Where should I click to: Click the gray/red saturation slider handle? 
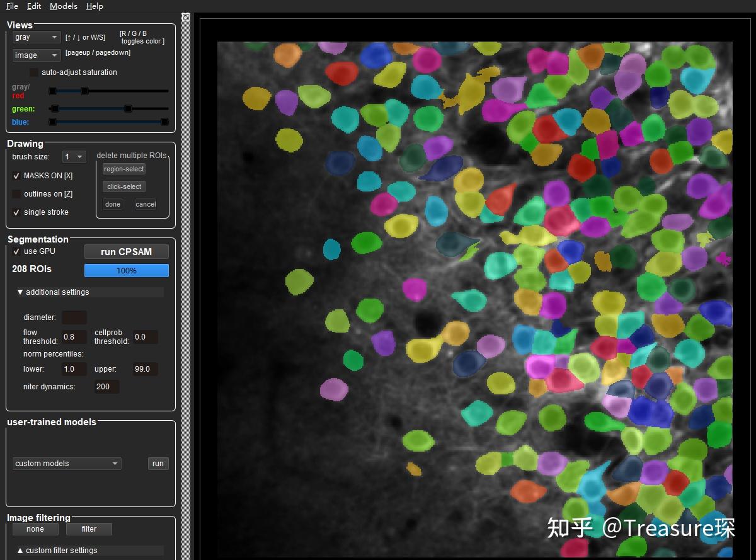(x=84, y=91)
